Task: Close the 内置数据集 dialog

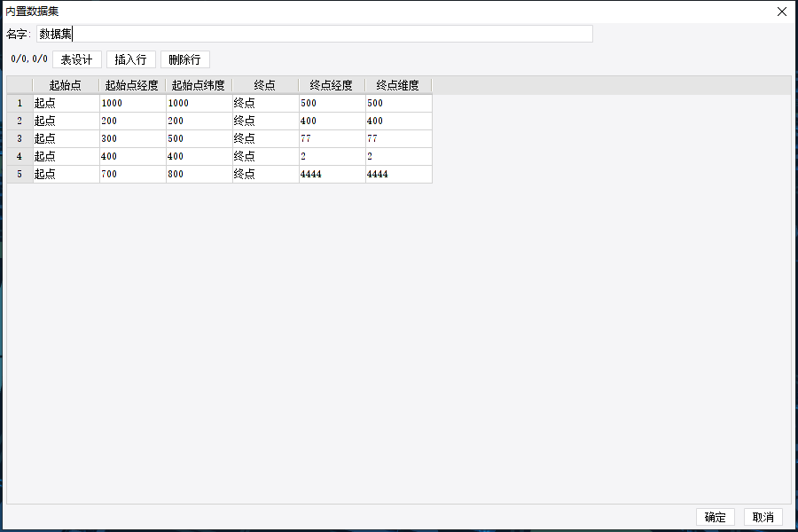Action: click(x=782, y=12)
